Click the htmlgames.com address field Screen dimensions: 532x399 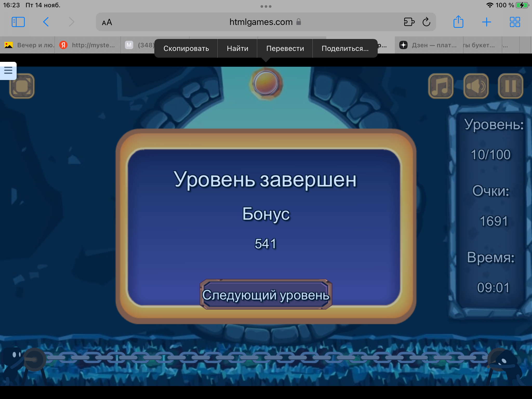[261, 22]
